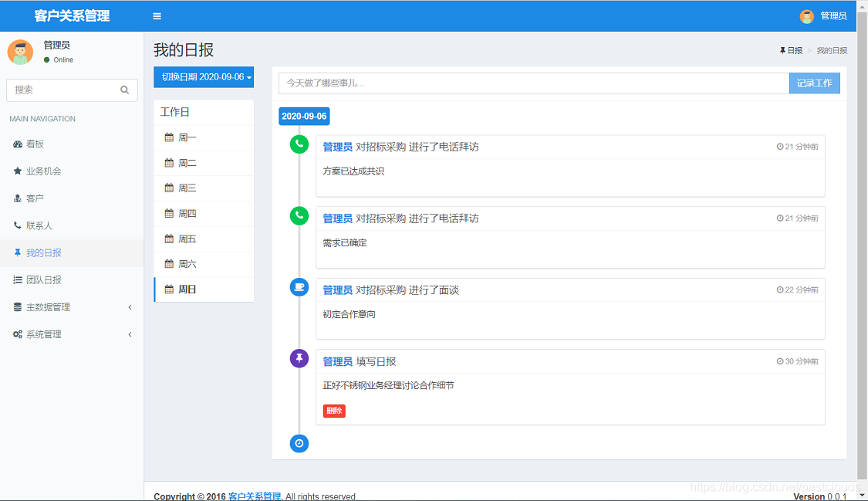Click the admin avatar in the top bar
868x501 pixels.
pos(806,16)
